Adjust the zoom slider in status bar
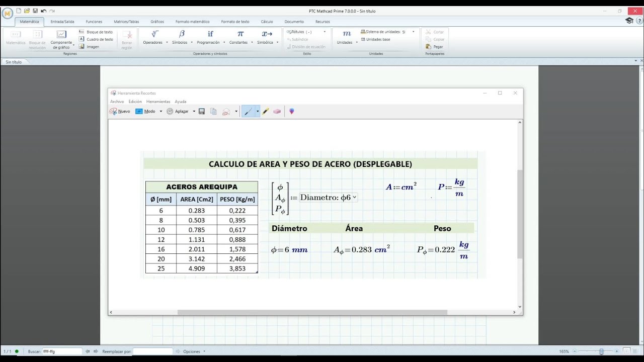Image resolution: width=644 pixels, height=362 pixels. point(601,351)
